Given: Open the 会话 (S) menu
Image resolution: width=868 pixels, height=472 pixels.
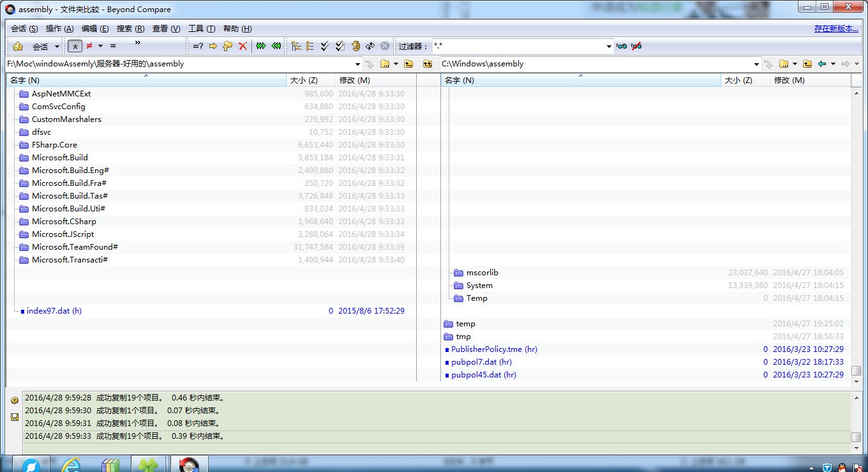Looking at the screenshot, I should [x=24, y=29].
